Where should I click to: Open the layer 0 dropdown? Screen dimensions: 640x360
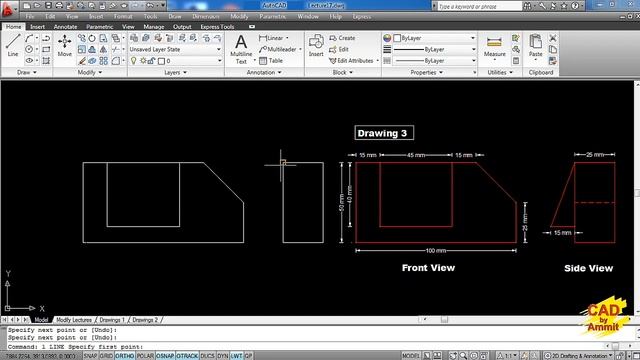pyautogui.click(x=220, y=61)
